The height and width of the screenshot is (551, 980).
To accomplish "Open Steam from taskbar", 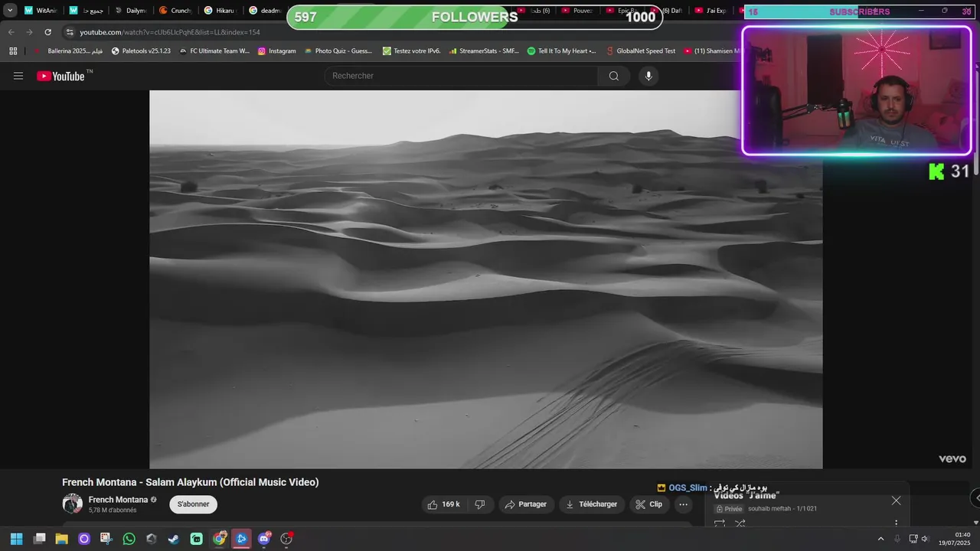I will pos(174,539).
